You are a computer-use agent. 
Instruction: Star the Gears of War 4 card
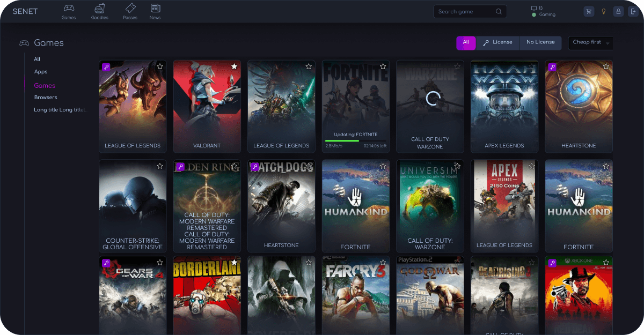click(159, 263)
